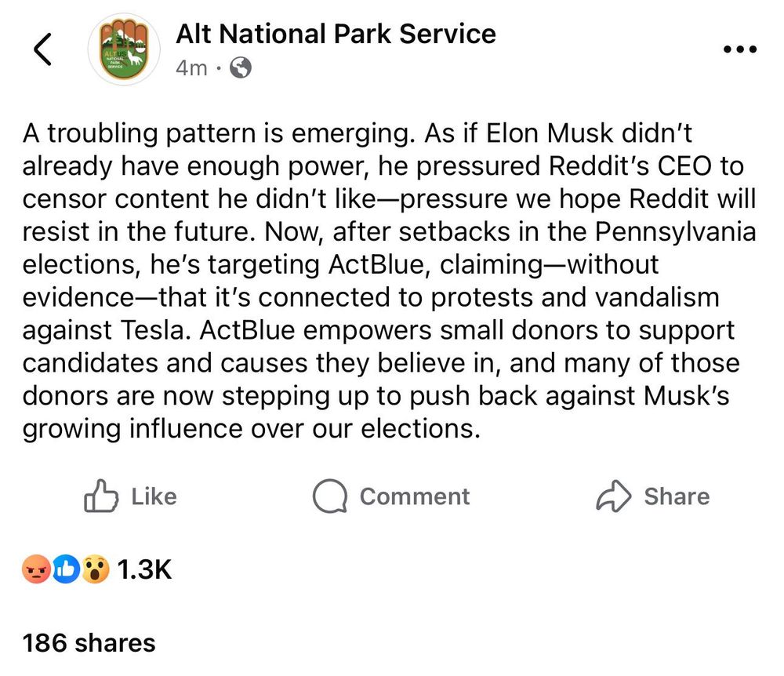Click the wow face reaction emoji
Image resolution: width=784 pixels, height=676 pixels.
(x=93, y=569)
